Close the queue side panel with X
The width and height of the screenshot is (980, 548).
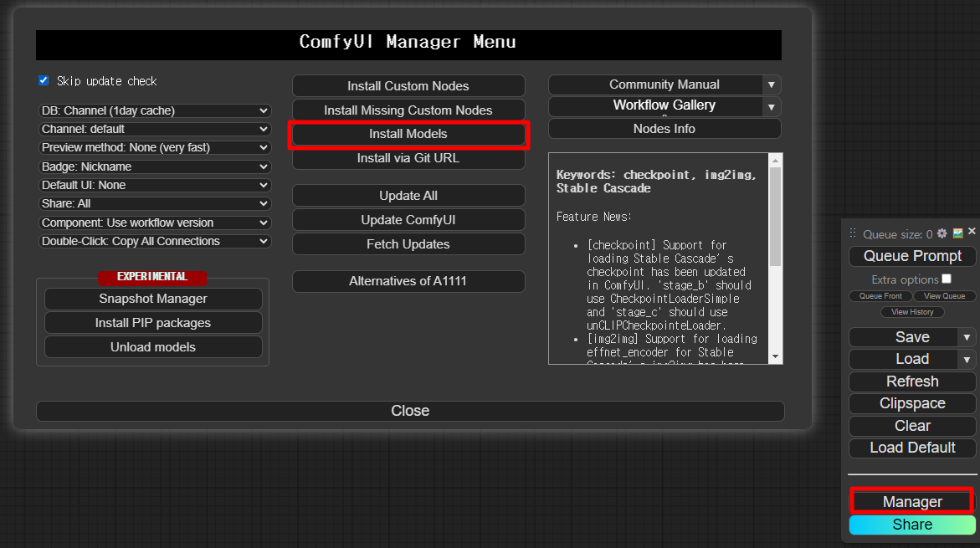click(972, 231)
